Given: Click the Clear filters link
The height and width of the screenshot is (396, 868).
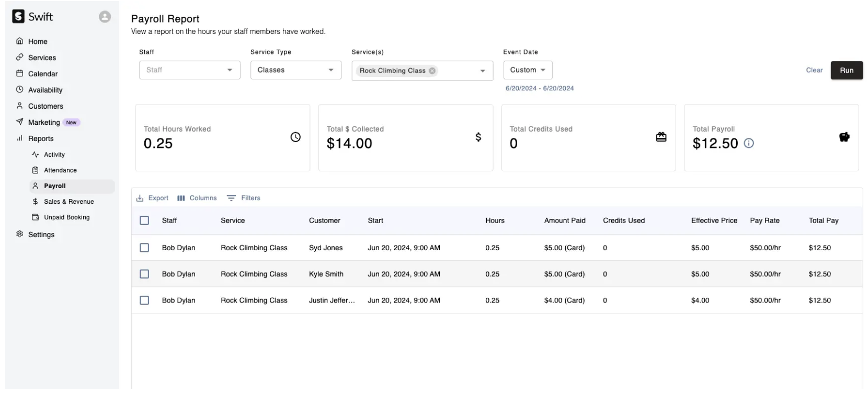Looking at the screenshot, I should click(x=814, y=71).
